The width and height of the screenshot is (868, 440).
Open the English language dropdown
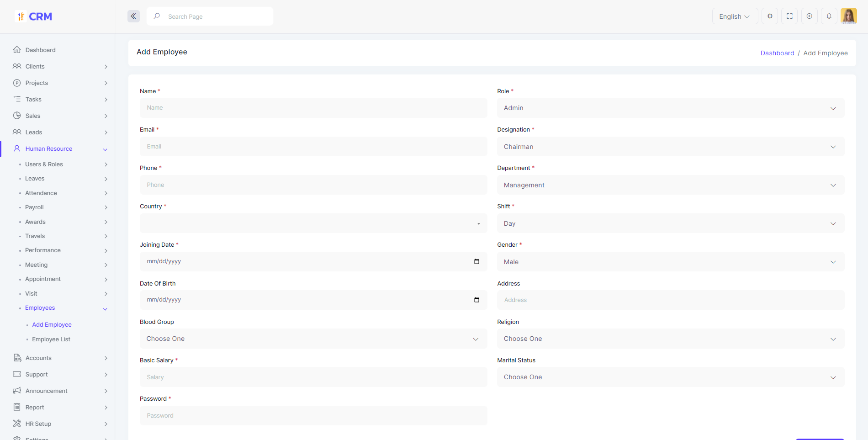tap(735, 16)
